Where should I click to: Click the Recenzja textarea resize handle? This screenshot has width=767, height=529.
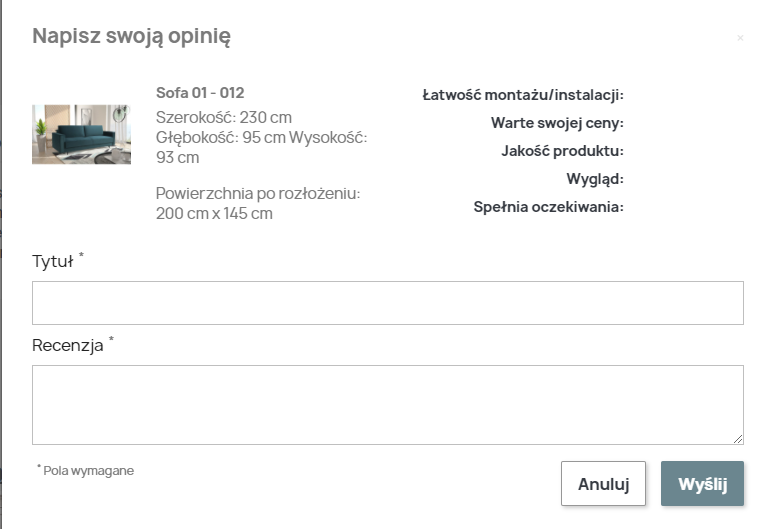738,439
